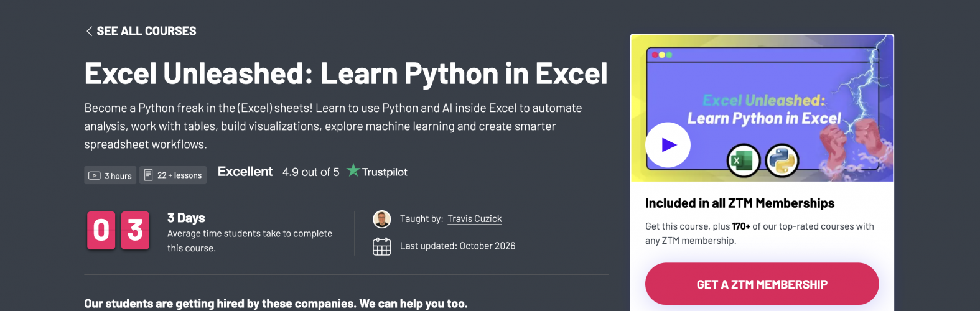The image size is (980, 311).
Task: Click the "3 Days" completion time heading
Action: tap(186, 218)
